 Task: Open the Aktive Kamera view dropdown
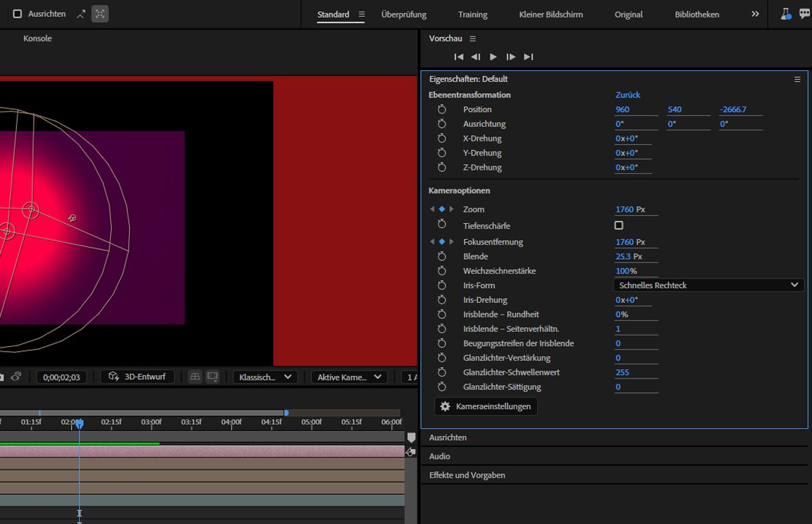coord(348,377)
